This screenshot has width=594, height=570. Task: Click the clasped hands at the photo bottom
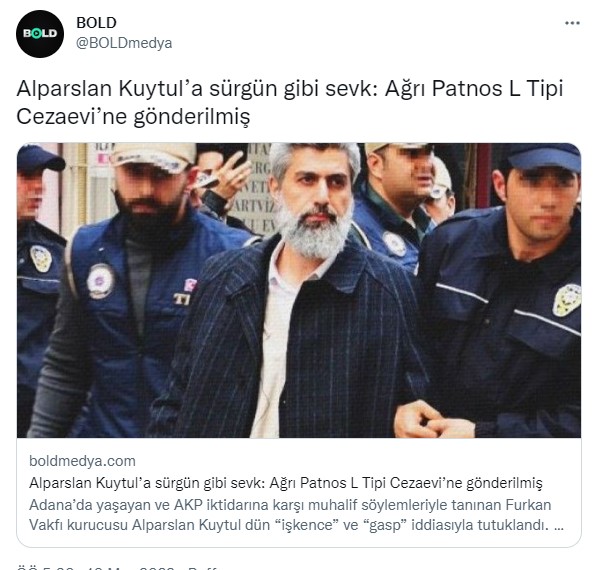pyautogui.click(x=432, y=420)
